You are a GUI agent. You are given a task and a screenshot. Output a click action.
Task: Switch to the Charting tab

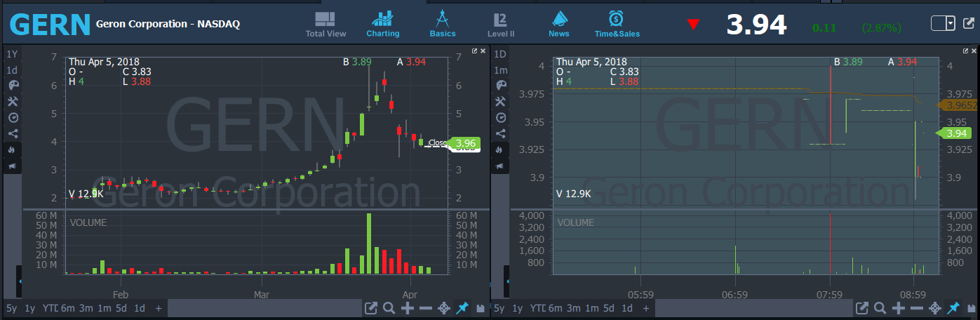click(x=382, y=25)
